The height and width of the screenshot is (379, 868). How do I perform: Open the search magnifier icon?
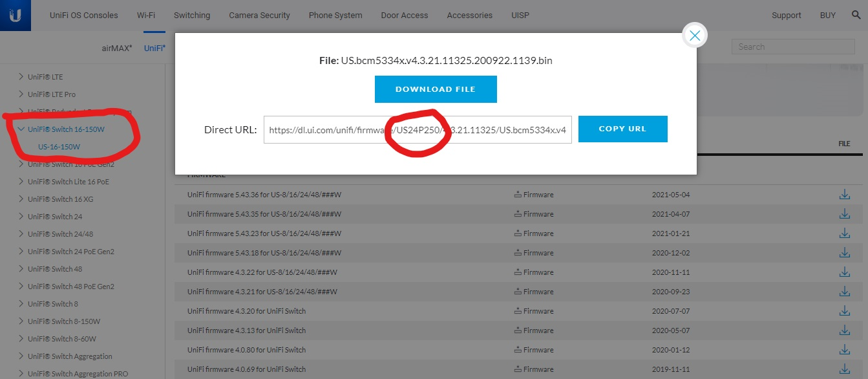pyautogui.click(x=856, y=16)
